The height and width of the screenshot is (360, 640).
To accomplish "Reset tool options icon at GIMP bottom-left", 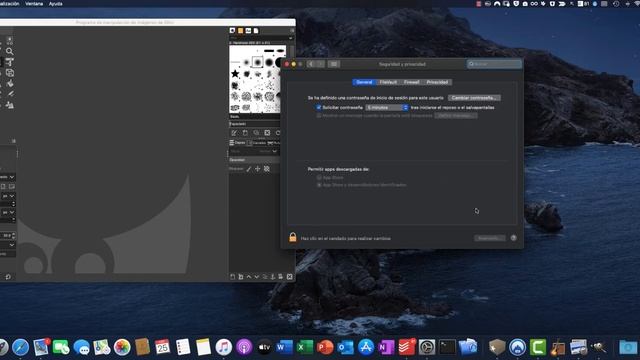I will click(x=8, y=277).
